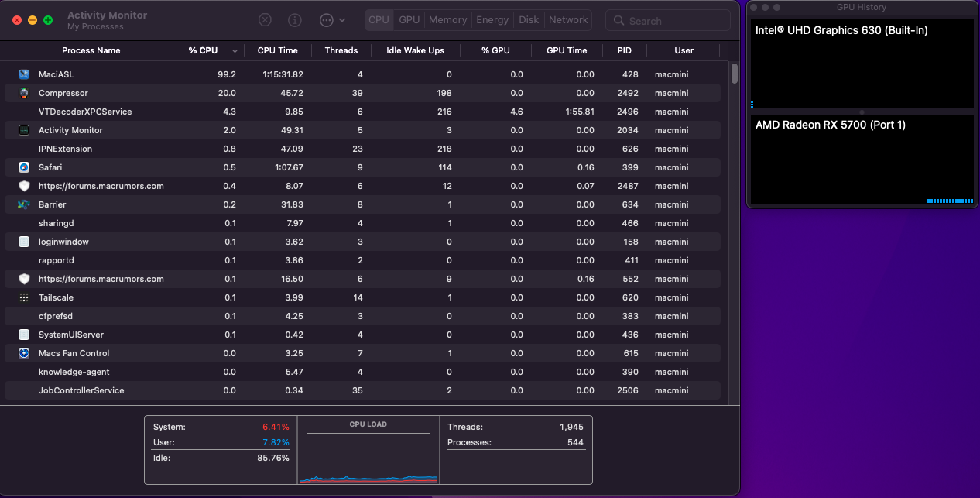This screenshot has width=980, height=498.
Task: Click the System 6.41% value
Action: click(276, 427)
